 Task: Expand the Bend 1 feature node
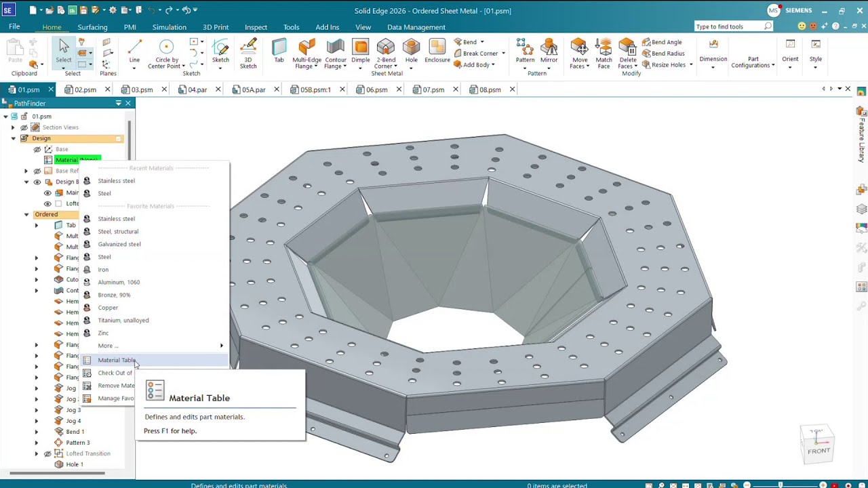pyautogui.click(x=37, y=432)
